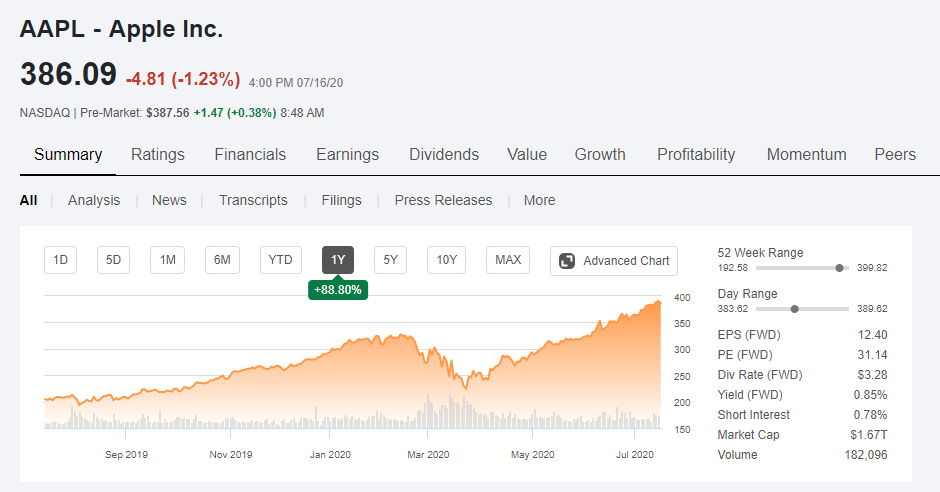Filter feed by News
The width and height of the screenshot is (940, 492).
coord(169,200)
